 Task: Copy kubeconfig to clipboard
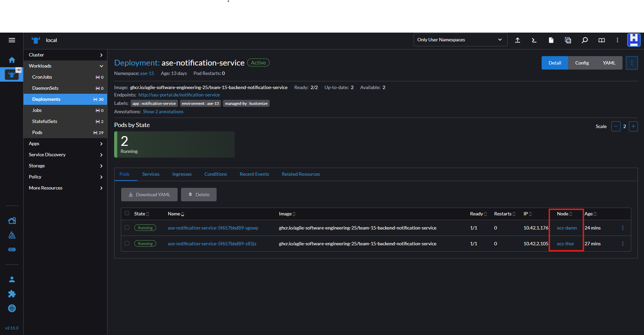coord(568,40)
